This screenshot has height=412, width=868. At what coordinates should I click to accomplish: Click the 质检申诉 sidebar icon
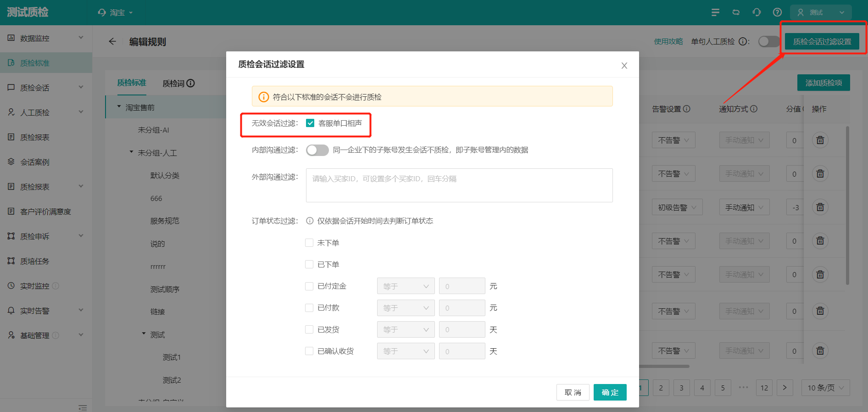(x=11, y=236)
